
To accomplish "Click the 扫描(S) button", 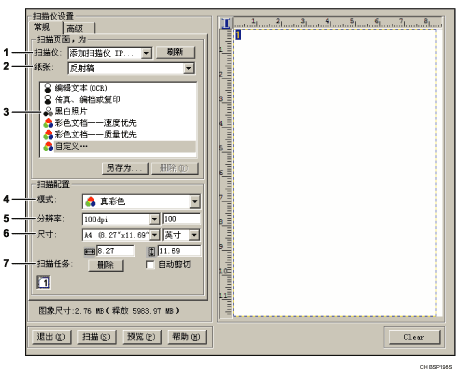I will click(97, 337).
